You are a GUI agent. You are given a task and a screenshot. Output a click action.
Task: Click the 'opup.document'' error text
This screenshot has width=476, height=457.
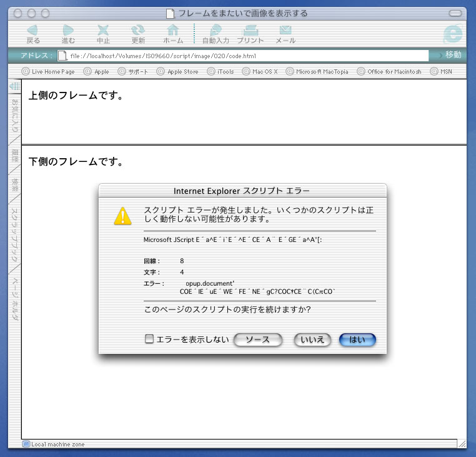[210, 283]
